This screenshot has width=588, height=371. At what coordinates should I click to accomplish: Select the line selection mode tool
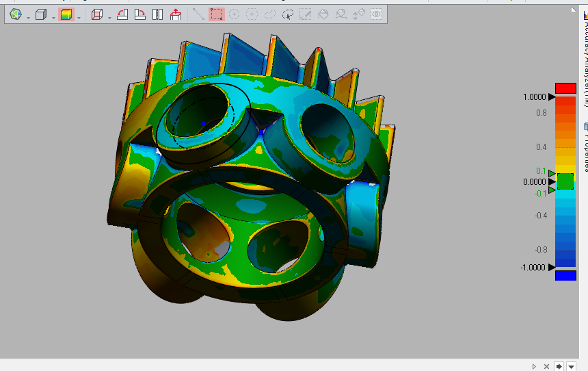[x=198, y=14]
